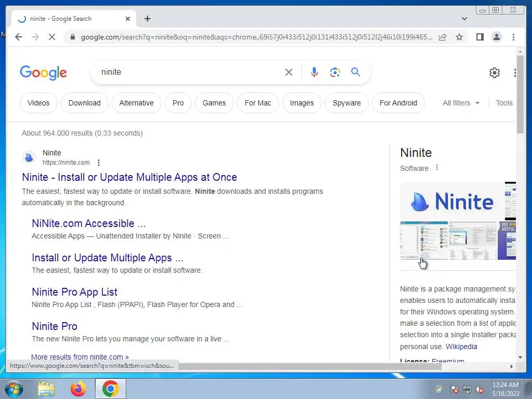Screen dimensions: 532x399
Task: Click the horizontal scrollbar thumb
Action: [x=310, y=366]
